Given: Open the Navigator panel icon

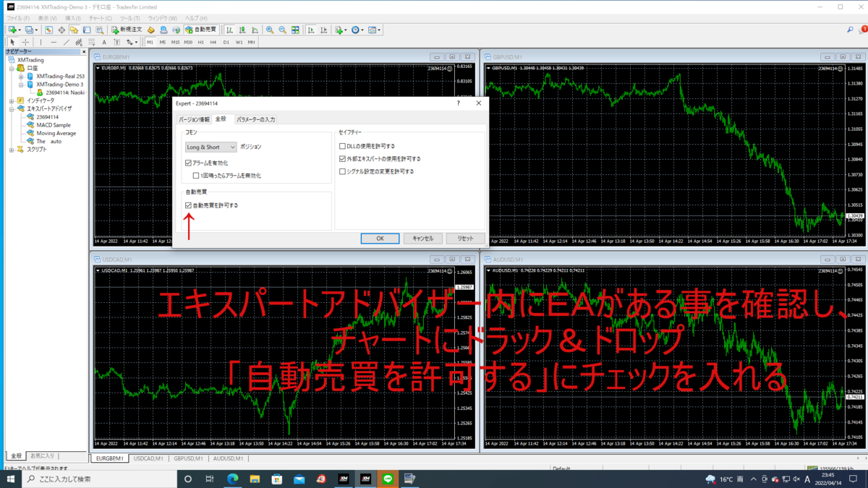Looking at the screenshot, I should 74,30.
